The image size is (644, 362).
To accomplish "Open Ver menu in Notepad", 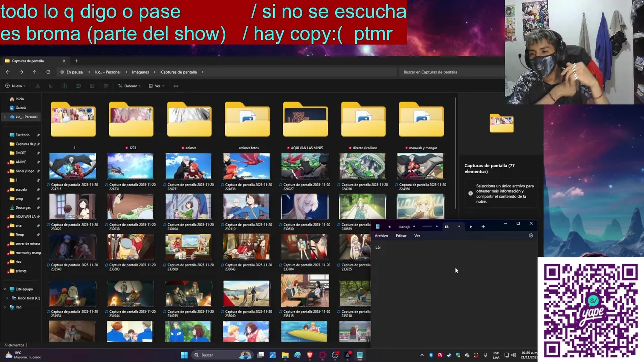I will [417, 236].
